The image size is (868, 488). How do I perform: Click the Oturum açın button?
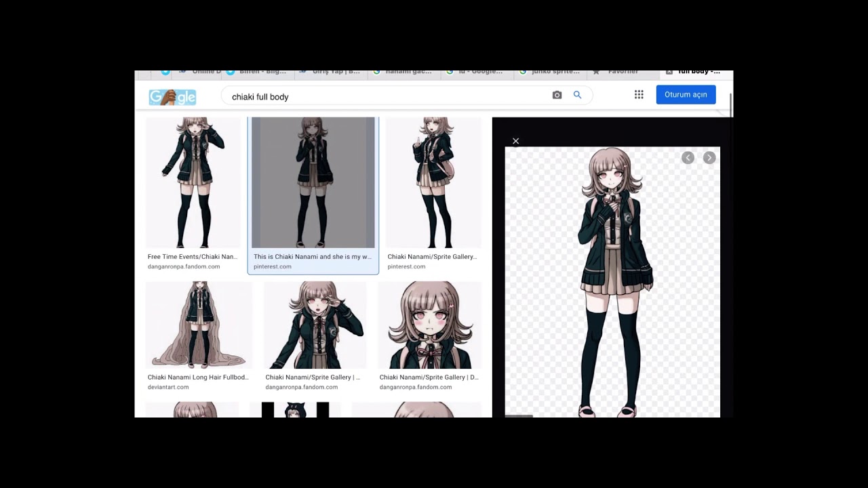pyautogui.click(x=686, y=94)
